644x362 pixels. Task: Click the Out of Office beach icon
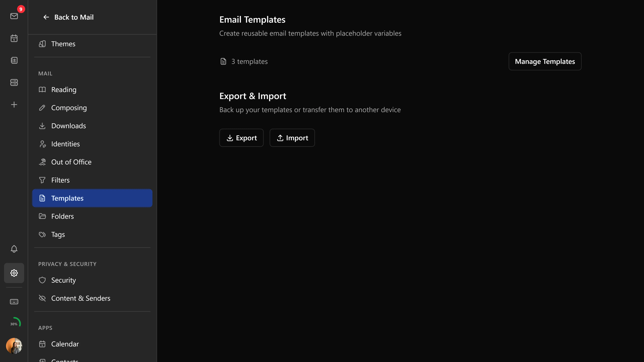[42, 162]
